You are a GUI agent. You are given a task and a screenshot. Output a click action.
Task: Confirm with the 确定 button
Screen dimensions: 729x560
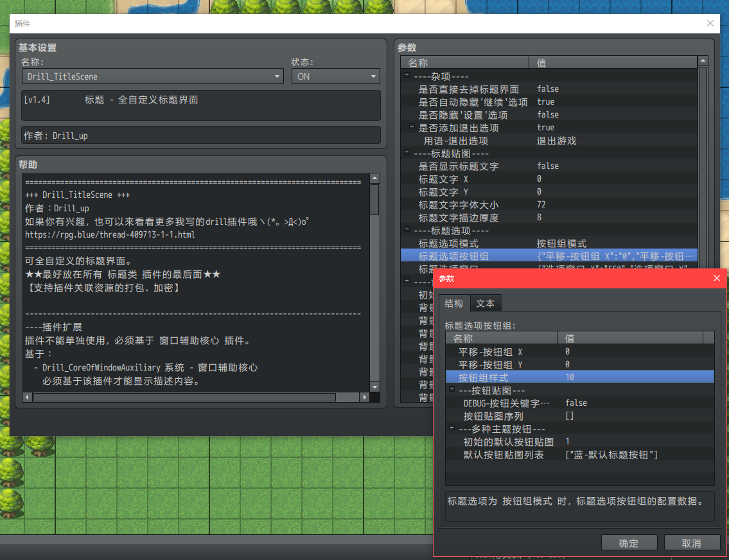(629, 543)
